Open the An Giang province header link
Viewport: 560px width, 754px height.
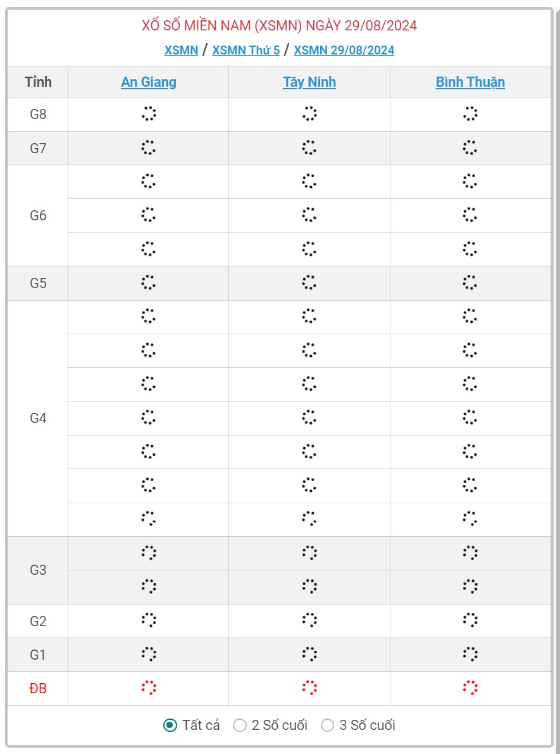click(149, 82)
